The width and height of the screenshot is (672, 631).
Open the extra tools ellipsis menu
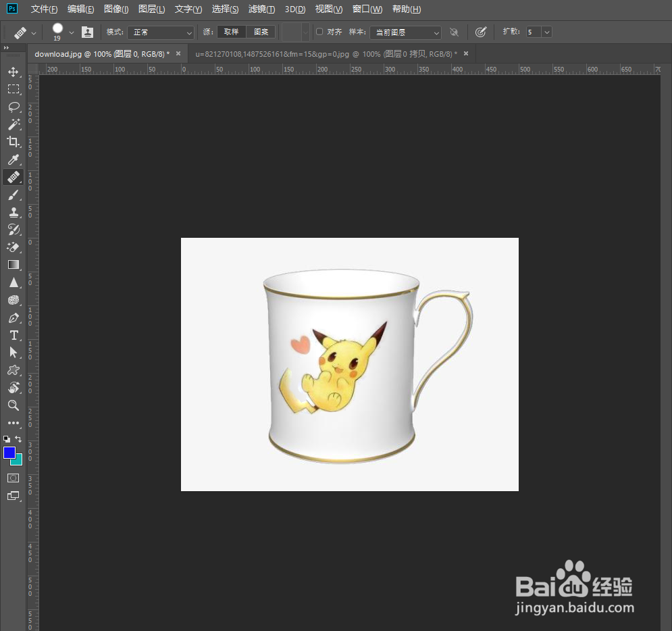[14, 423]
